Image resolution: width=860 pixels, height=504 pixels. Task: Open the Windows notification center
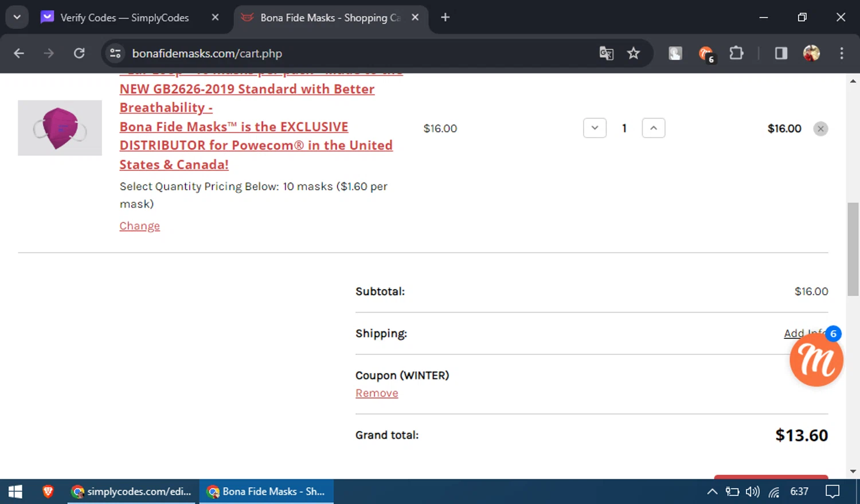[x=832, y=491]
